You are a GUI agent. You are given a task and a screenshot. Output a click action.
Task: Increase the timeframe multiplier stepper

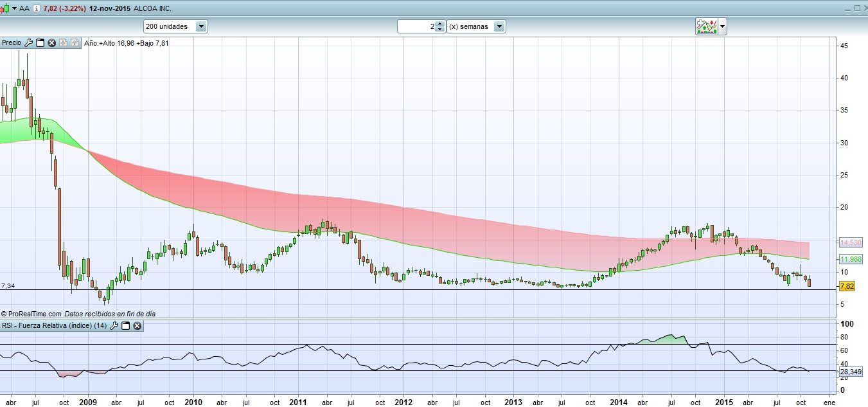pos(439,24)
